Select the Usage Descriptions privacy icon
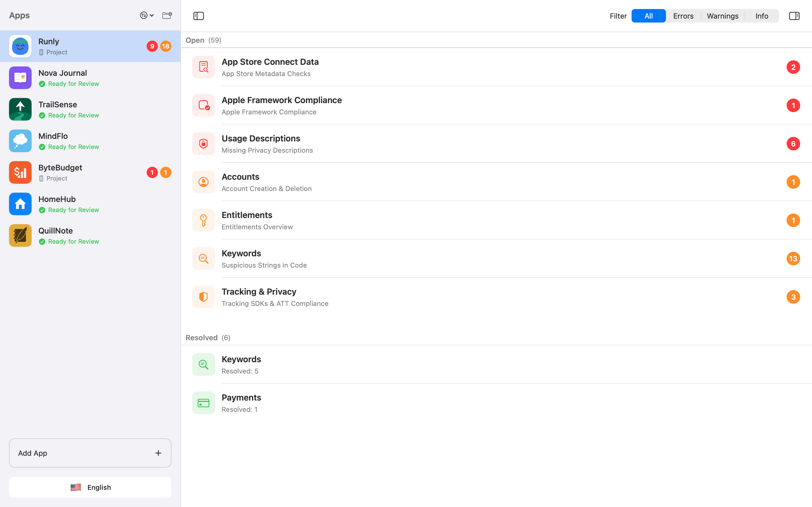This screenshot has height=507, width=812. (203, 144)
